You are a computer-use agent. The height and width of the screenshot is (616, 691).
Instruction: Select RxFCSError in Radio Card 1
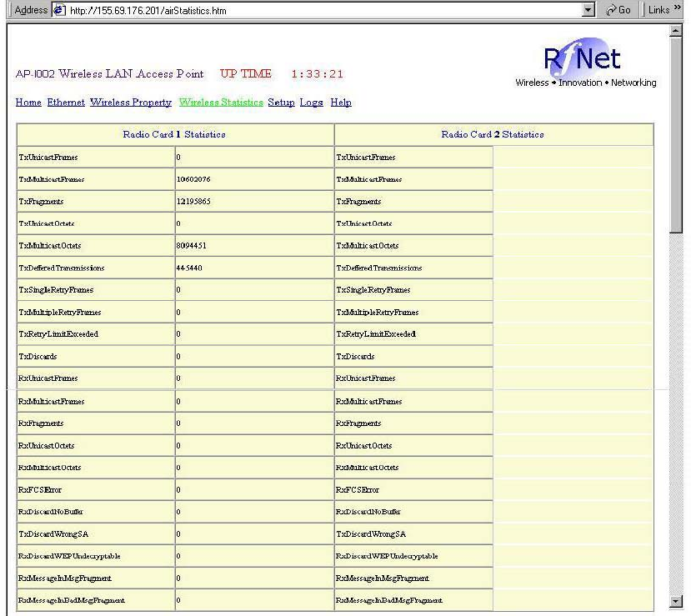coord(40,489)
